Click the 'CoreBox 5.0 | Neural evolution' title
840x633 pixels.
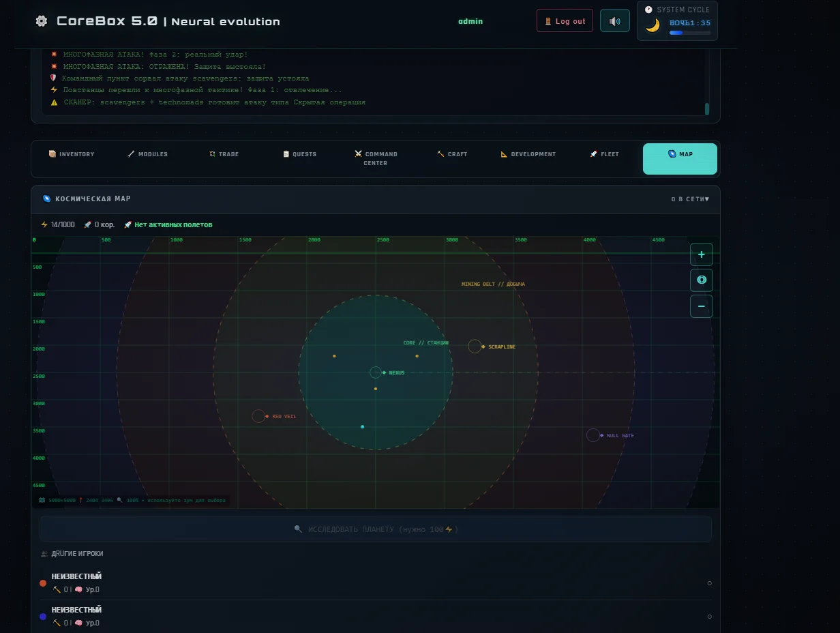[168, 21]
